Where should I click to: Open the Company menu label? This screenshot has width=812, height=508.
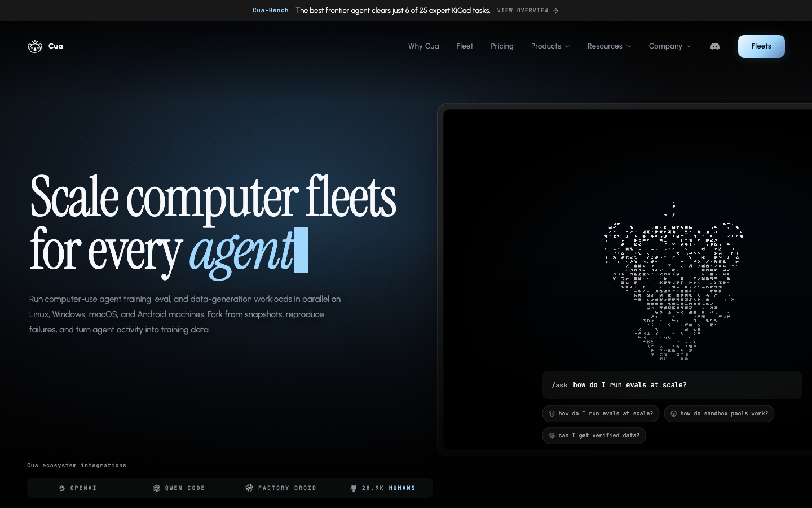[665, 46]
